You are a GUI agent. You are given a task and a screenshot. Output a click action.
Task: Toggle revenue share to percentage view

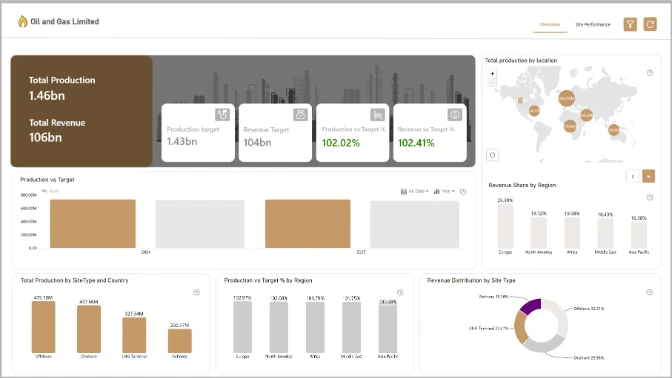[x=648, y=176]
